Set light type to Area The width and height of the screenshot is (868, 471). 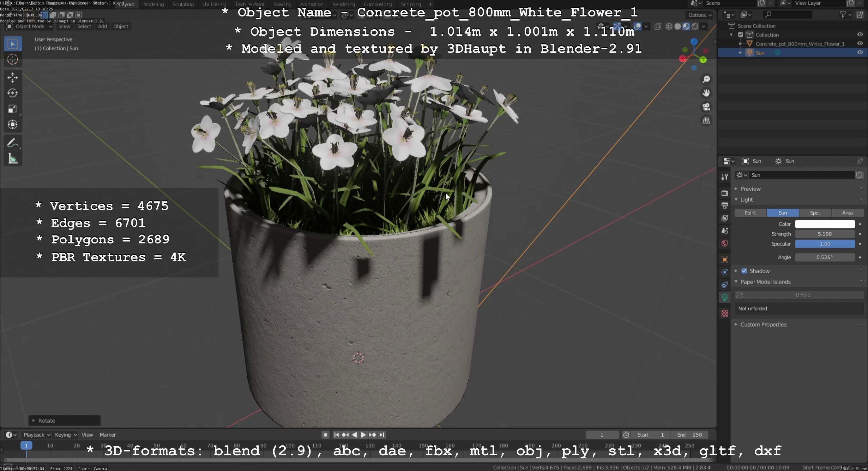tap(847, 213)
